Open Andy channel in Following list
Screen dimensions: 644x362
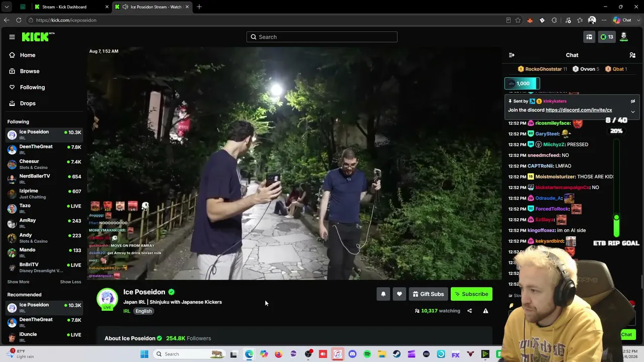[x=44, y=238]
